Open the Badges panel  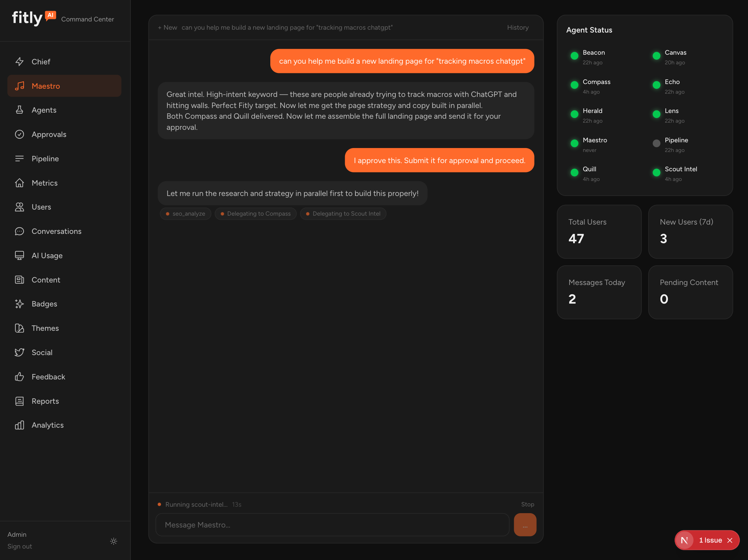coord(44,304)
